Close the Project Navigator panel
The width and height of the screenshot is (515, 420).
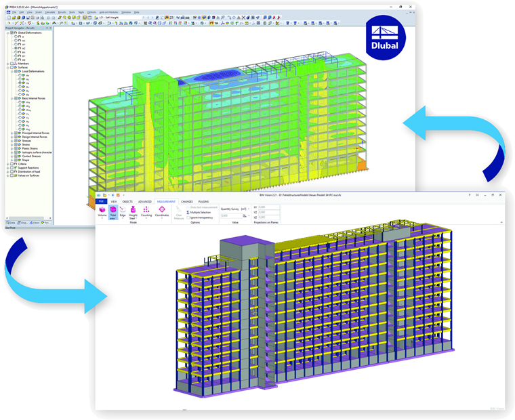click(50, 28)
